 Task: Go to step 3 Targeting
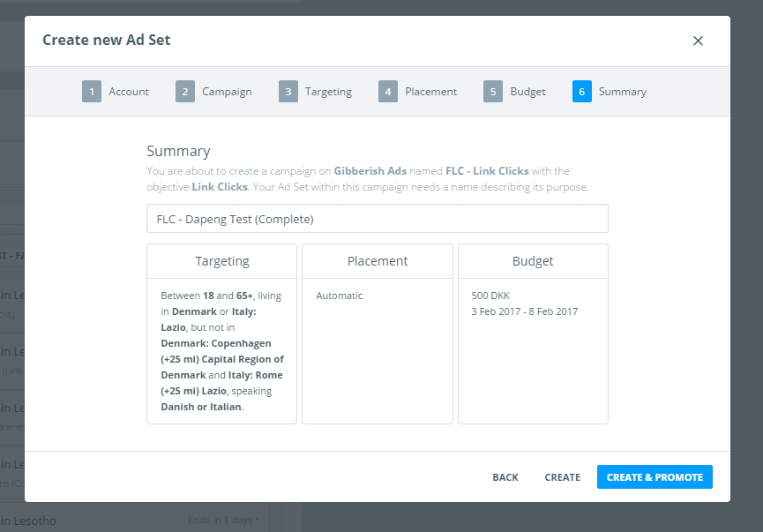coord(315,92)
